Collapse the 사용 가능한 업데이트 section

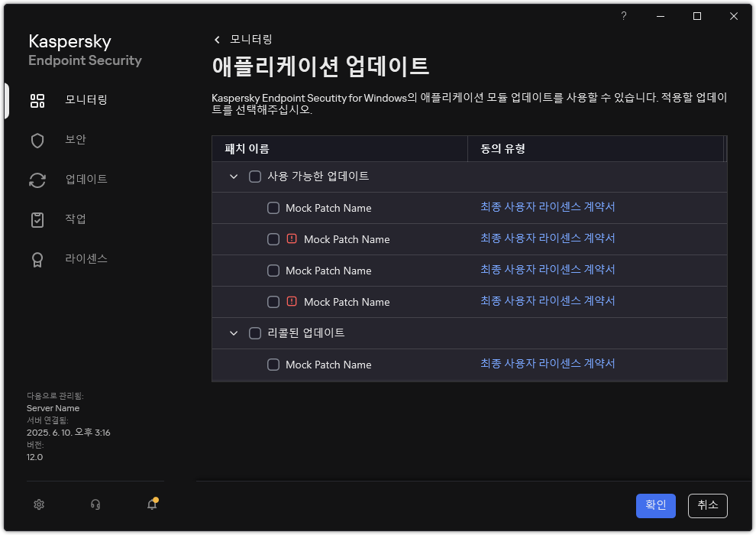(x=233, y=176)
